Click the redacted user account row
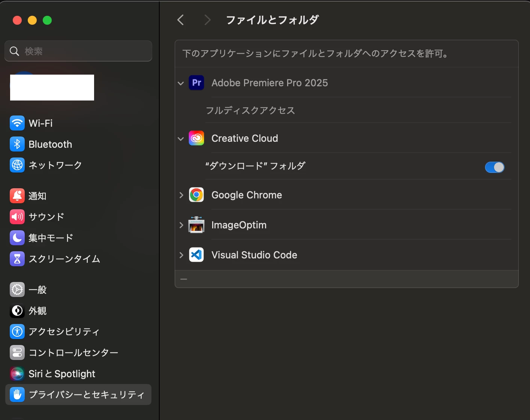Screen dimensions: 530x420 pos(52,87)
